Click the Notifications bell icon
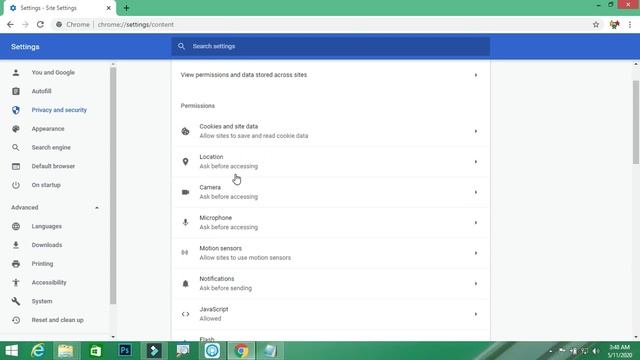 coord(185,283)
